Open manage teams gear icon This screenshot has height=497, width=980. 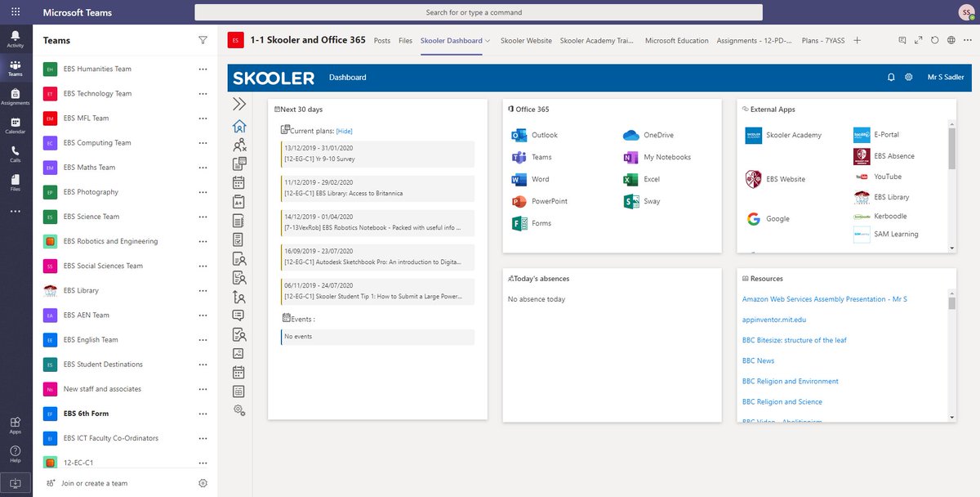click(203, 483)
